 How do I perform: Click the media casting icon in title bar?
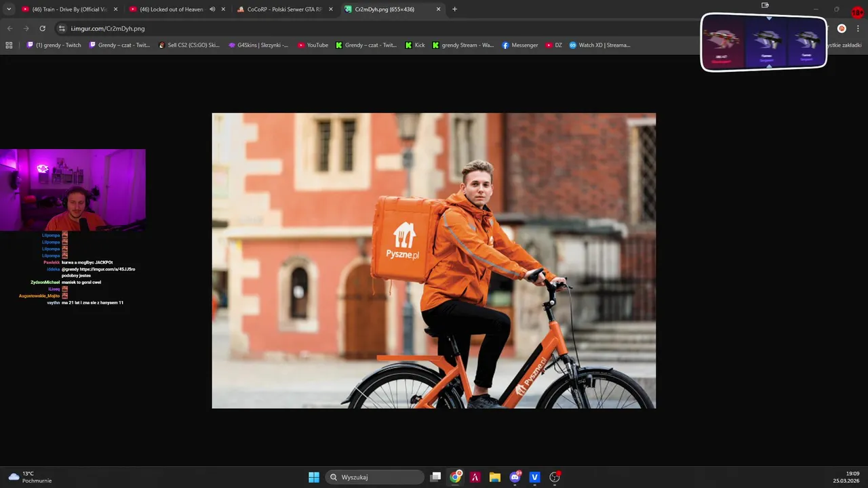765,5
